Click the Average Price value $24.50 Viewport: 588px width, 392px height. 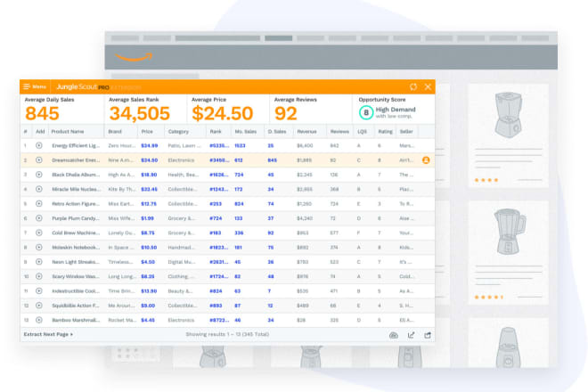(x=223, y=113)
